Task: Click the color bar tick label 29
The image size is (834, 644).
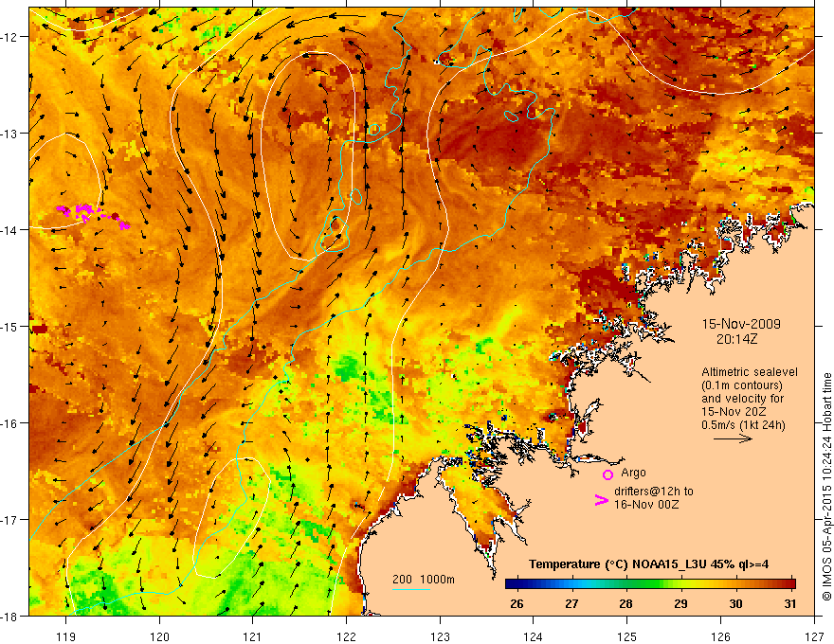Action: point(680,603)
